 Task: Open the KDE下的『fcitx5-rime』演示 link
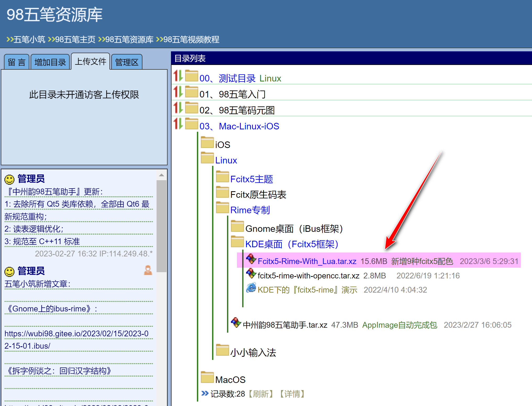[x=307, y=290]
